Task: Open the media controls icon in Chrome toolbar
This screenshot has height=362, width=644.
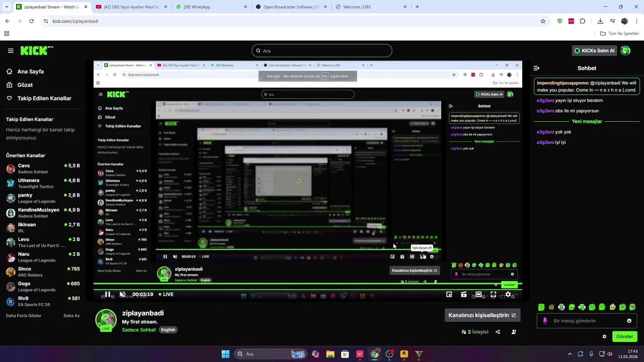Action: 612,21
